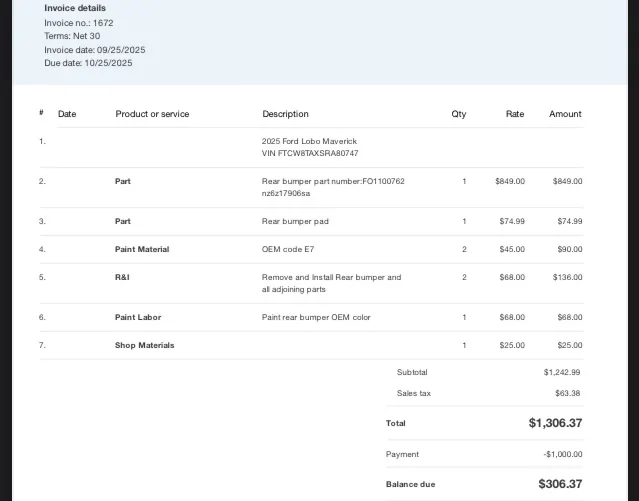
Task: Click the rear bumper part number FO1100762 description
Action: click(x=333, y=181)
